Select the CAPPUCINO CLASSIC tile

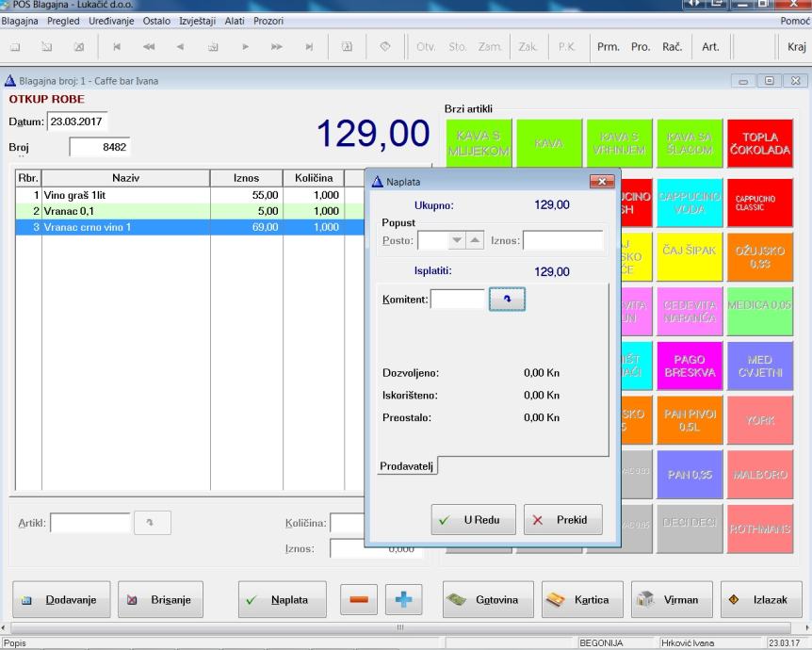point(759,203)
